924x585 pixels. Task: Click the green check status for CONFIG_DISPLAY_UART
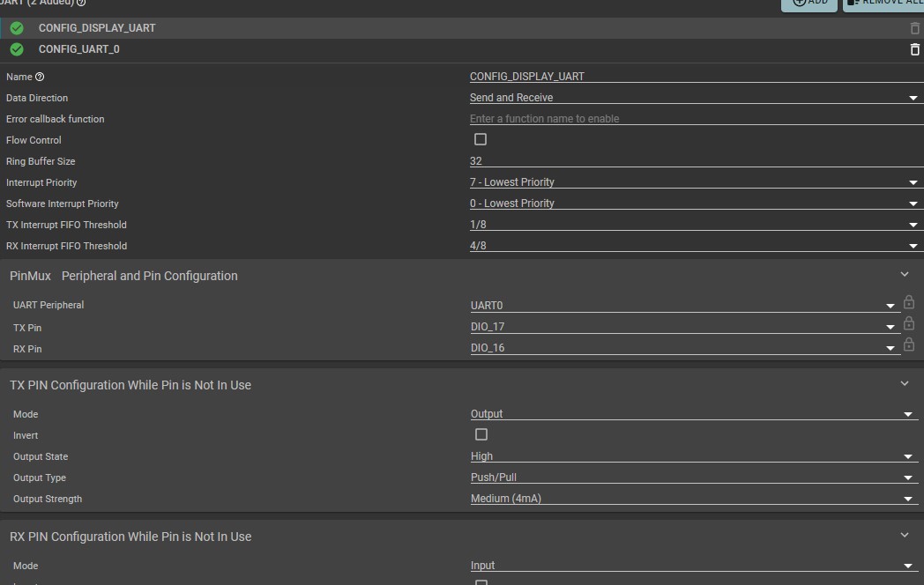click(17, 28)
